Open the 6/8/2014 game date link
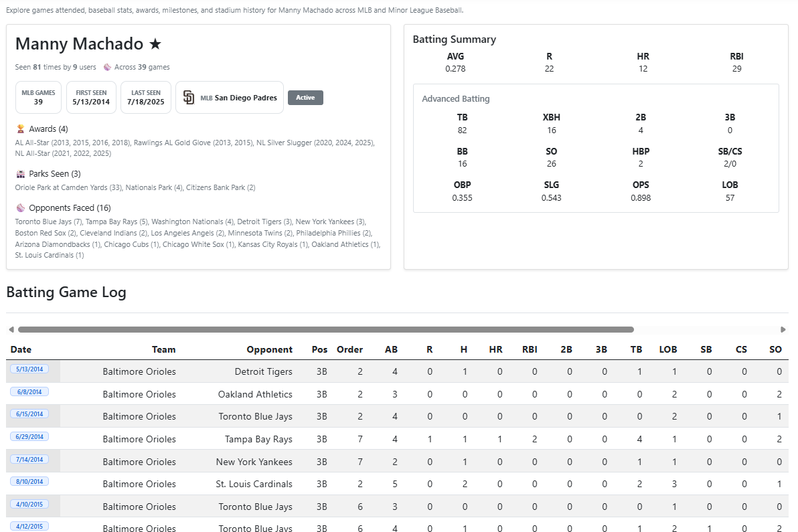 click(x=29, y=391)
